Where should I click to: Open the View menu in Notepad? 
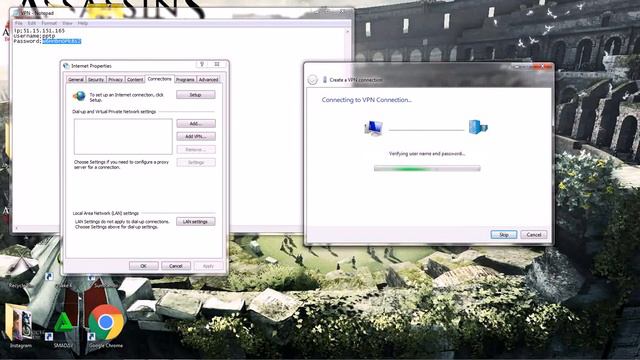point(67,23)
